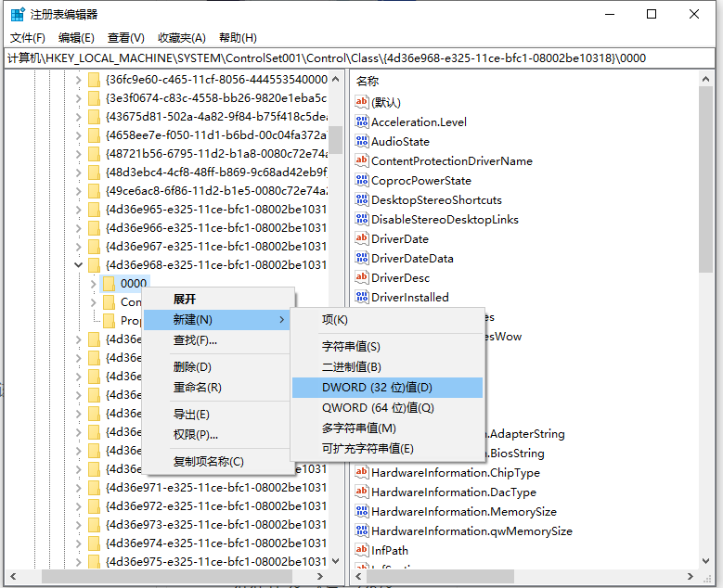Click the binary icon next to DriverDateData
The image size is (723, 588).
(362, 258)
